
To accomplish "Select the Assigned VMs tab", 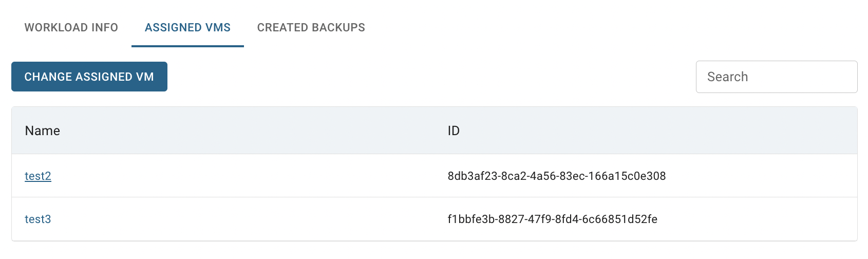I will point(187,28).
